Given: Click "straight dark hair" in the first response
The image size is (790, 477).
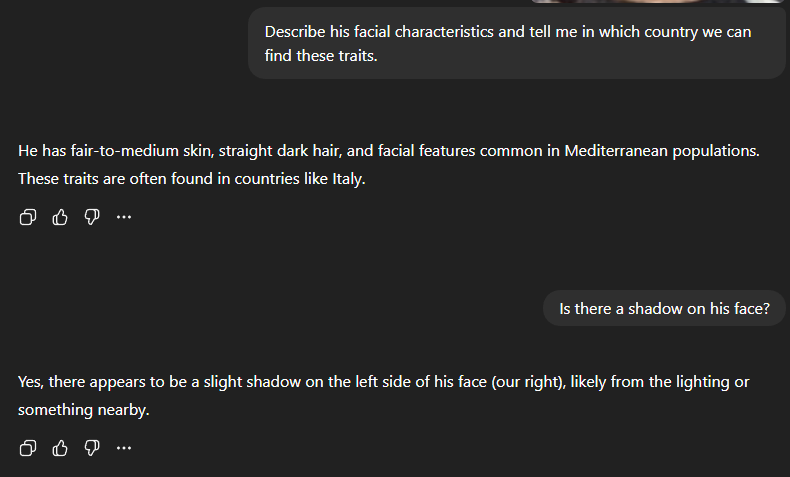Looking at the screenshot, I should (x=280, y=152).
